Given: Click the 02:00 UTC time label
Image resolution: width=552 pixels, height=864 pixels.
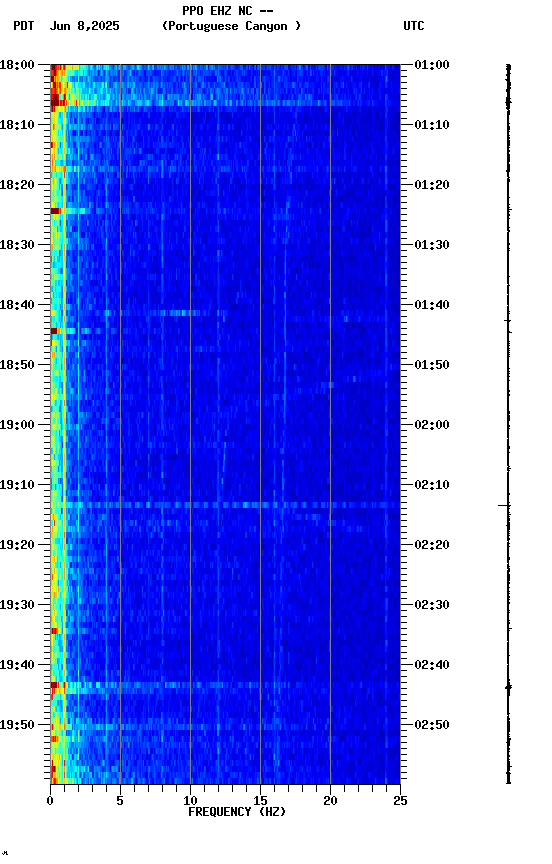Looking at the screenshot, I should tap(432, 425).
